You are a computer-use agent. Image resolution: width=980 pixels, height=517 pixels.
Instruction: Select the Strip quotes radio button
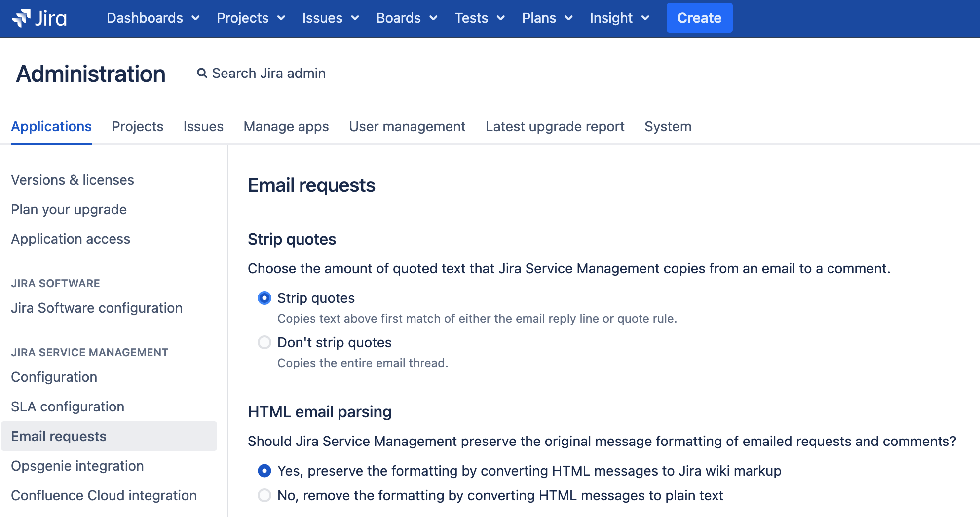coord(264,298)
